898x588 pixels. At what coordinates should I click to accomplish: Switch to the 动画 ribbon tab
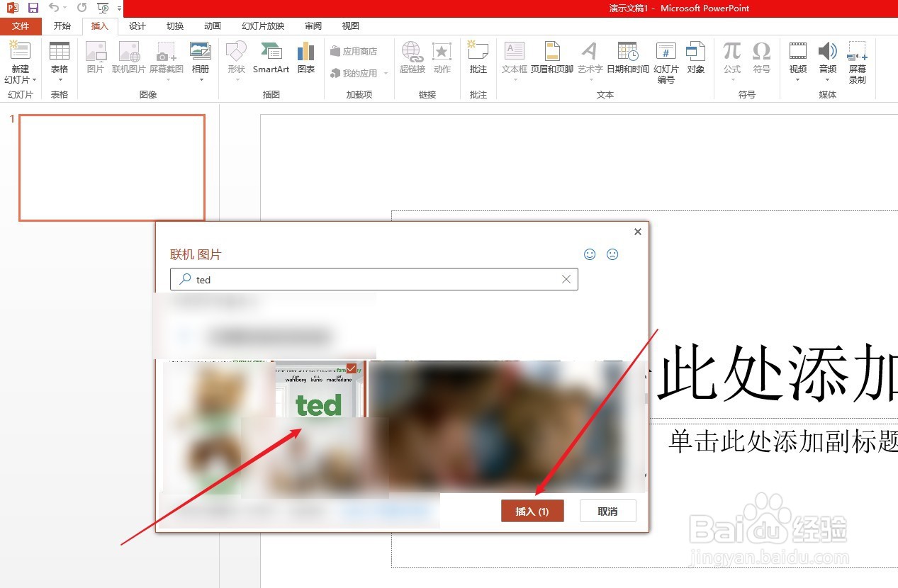[x=213, y=26]
